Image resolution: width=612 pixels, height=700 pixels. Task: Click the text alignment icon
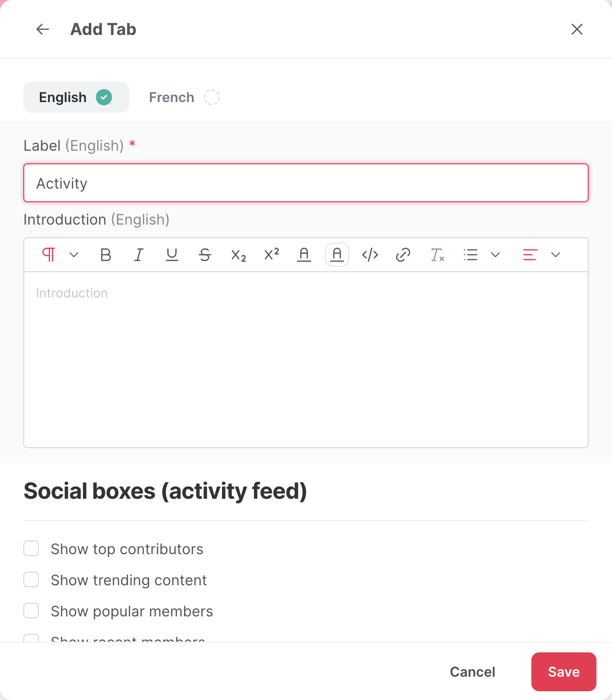click(530, 255)
